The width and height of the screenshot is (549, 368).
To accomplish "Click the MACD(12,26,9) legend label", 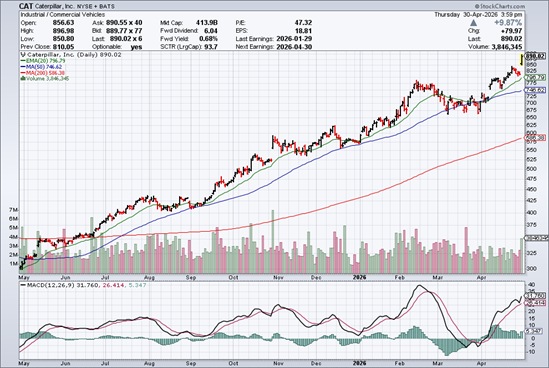I will tap(50, 285).
